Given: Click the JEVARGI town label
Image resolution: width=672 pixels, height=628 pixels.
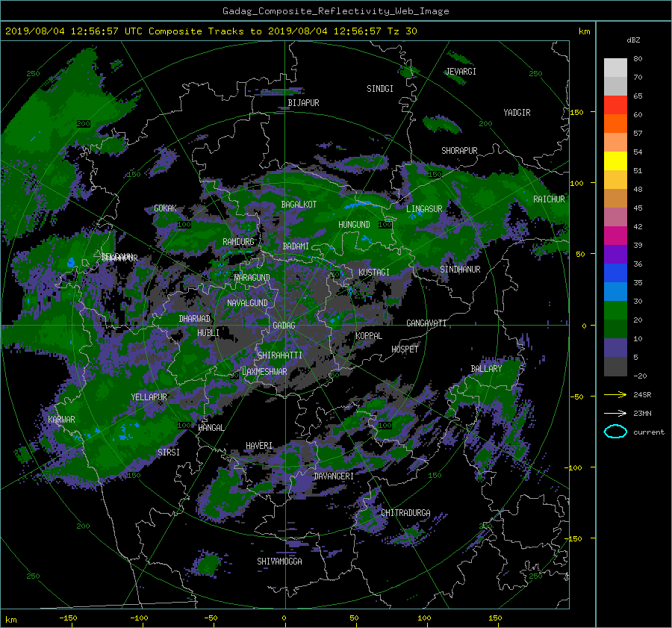Looking at the screenshot, I should tap(461, 72).
